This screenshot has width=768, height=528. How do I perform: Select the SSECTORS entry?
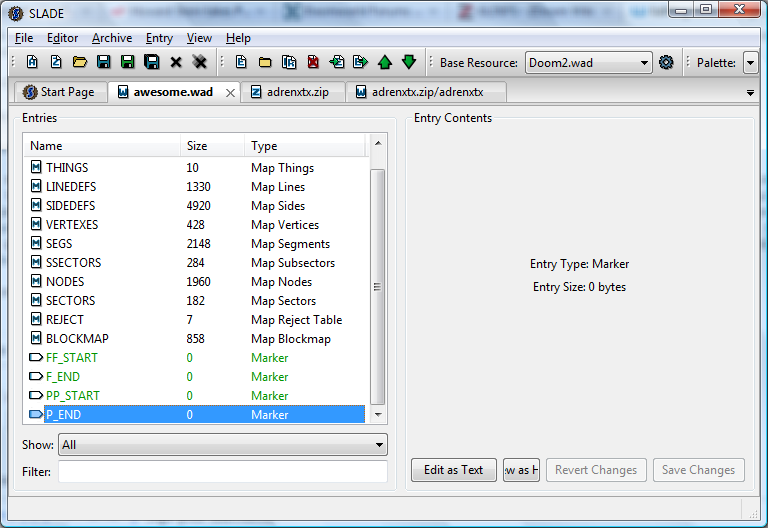pos(195,263)
